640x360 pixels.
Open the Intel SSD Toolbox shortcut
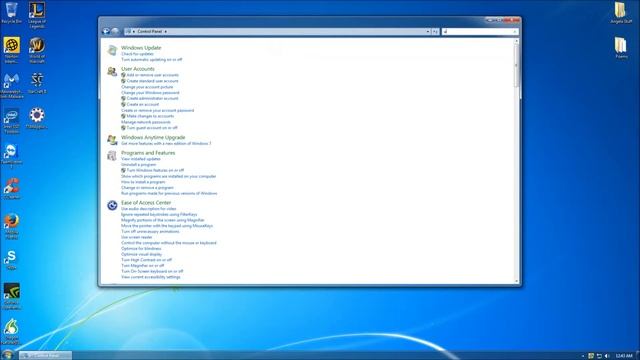(11, 121)
